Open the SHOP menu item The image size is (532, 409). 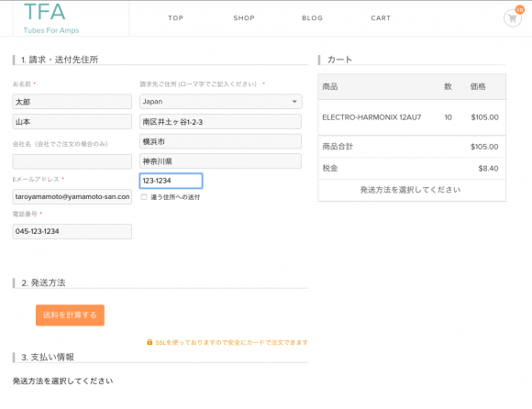point(244,18)
